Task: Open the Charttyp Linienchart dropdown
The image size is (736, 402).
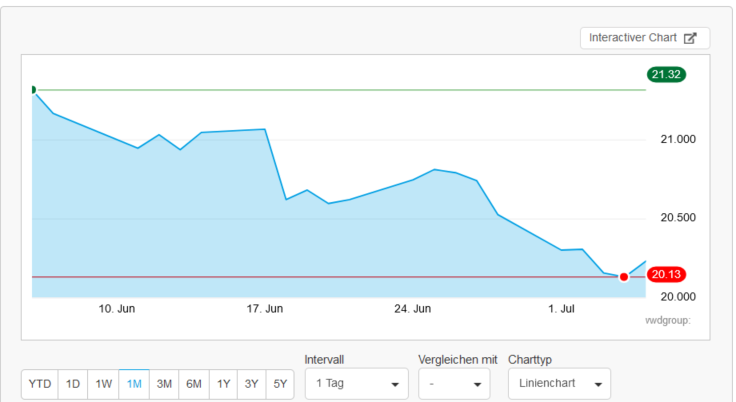Action: pyautogui.click(x=558, y=383)
